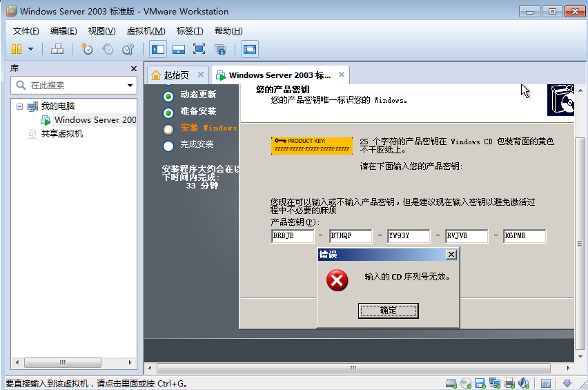This screenshot has width=588, height=390.
Task: Open the snapshot manager wrench-clock icon
Action: click(128, 49)
